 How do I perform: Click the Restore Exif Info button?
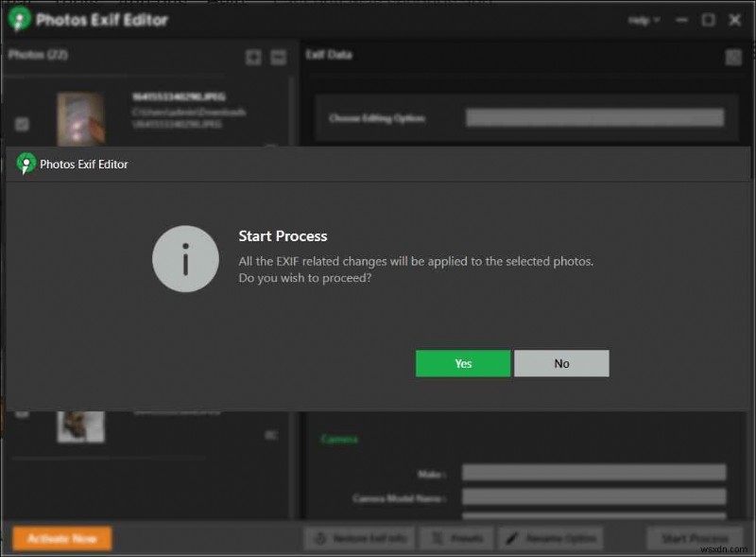point(359,538)
